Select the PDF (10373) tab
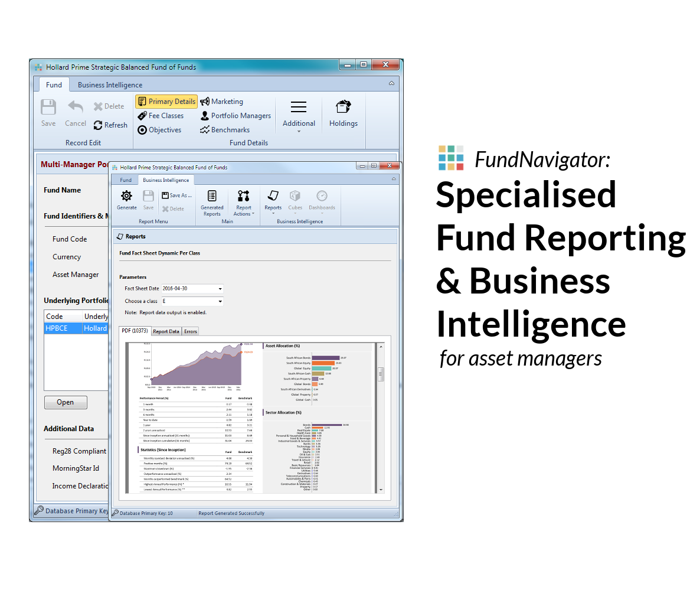Screen dimensions: 700x590 135,331
